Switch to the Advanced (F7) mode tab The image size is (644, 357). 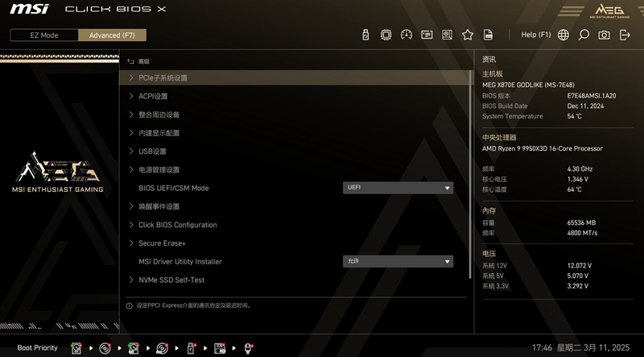click(x=112, y=35)
